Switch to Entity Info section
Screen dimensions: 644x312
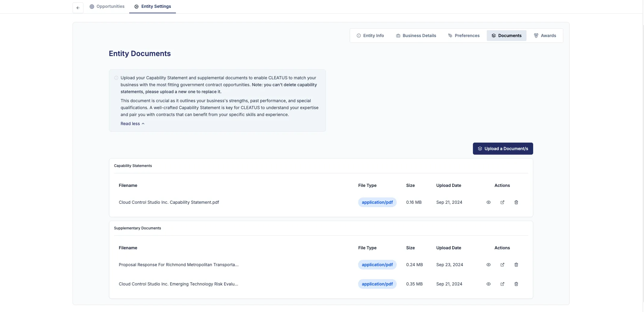click(x=370, y=36)
